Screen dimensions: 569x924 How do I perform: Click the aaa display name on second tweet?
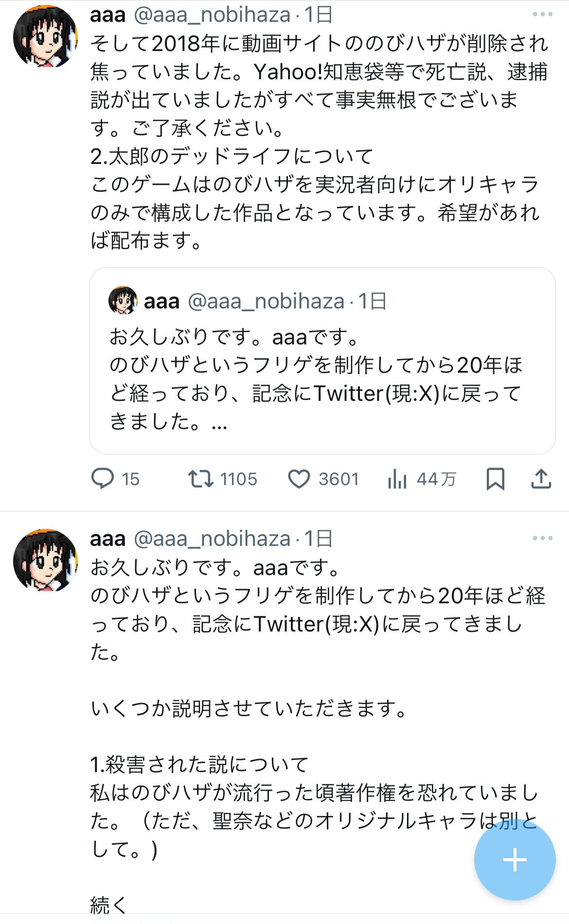(107, 539)
